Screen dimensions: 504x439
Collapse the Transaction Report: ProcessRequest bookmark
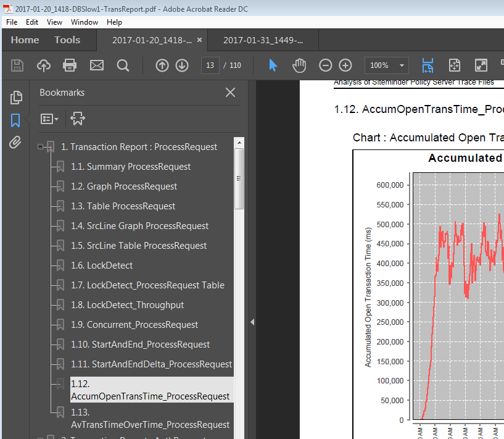[40, 147]
